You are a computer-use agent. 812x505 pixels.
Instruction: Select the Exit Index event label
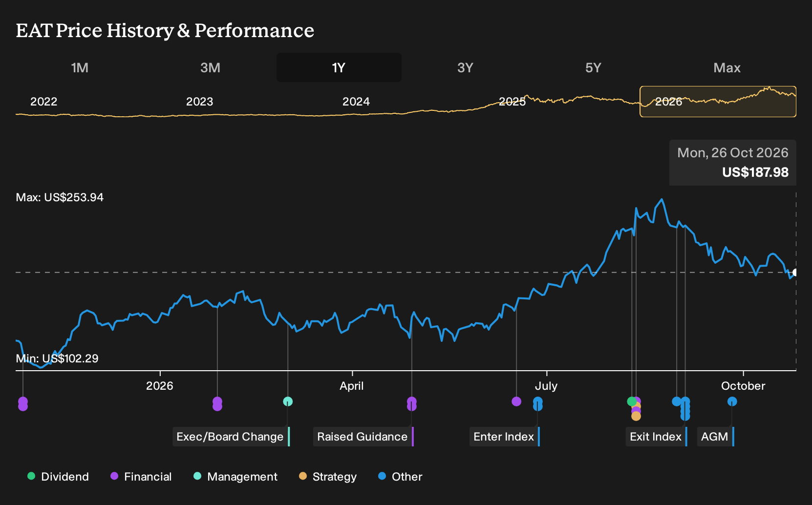click(657, 437)
